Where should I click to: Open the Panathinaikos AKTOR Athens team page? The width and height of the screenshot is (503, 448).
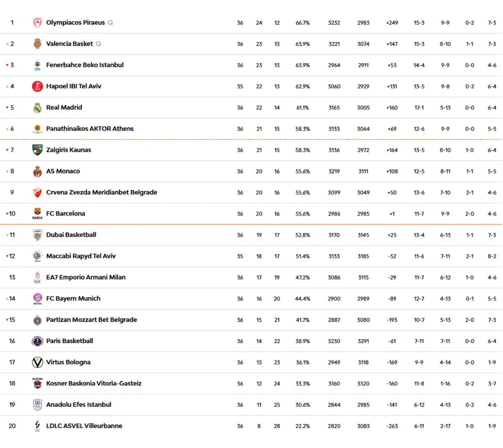click(x=90, y=129)
